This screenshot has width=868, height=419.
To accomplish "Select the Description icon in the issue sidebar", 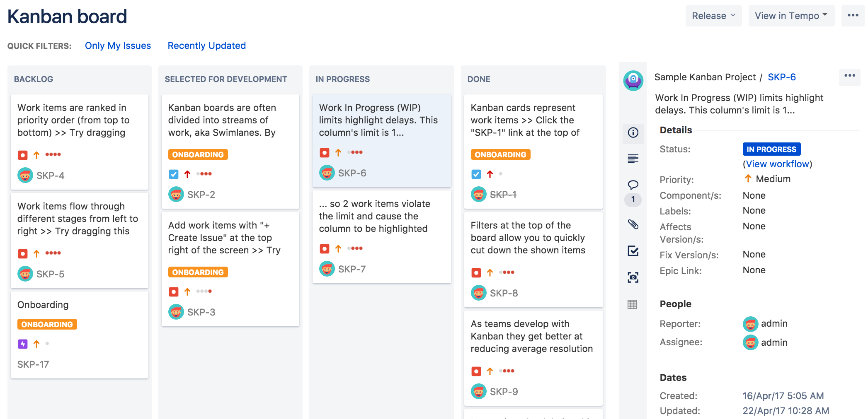I will coord(633,159).
